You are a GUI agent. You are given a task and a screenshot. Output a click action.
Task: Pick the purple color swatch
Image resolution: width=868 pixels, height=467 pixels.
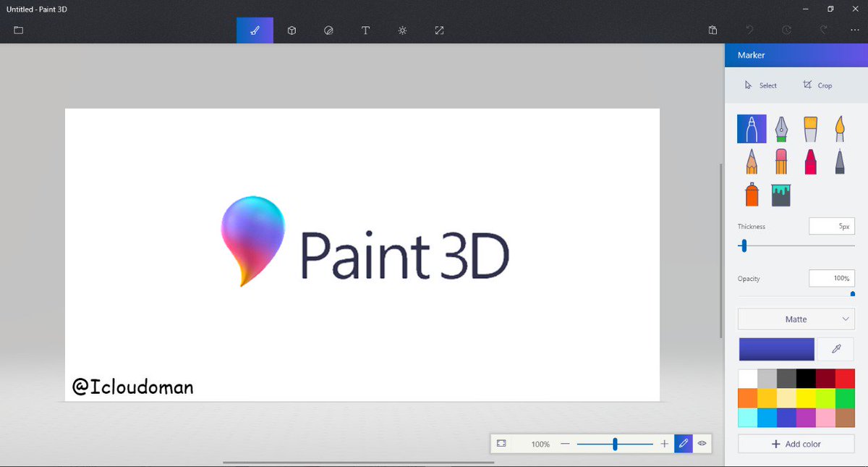tap(807, 418)
